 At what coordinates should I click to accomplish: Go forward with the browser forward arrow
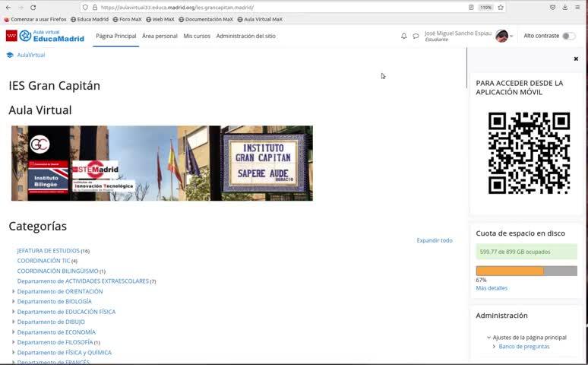pos(21,8)
